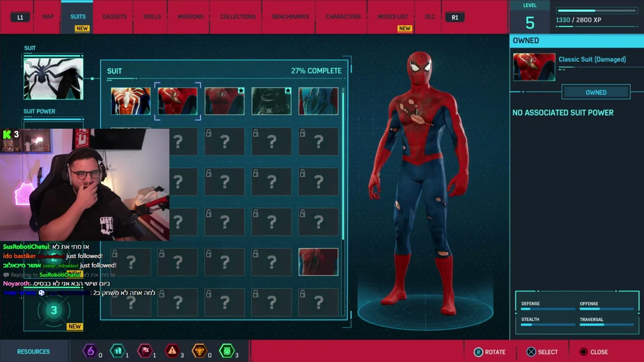Choose the blue hoodie Scarlet Spider suit tile

click(318, 101)
